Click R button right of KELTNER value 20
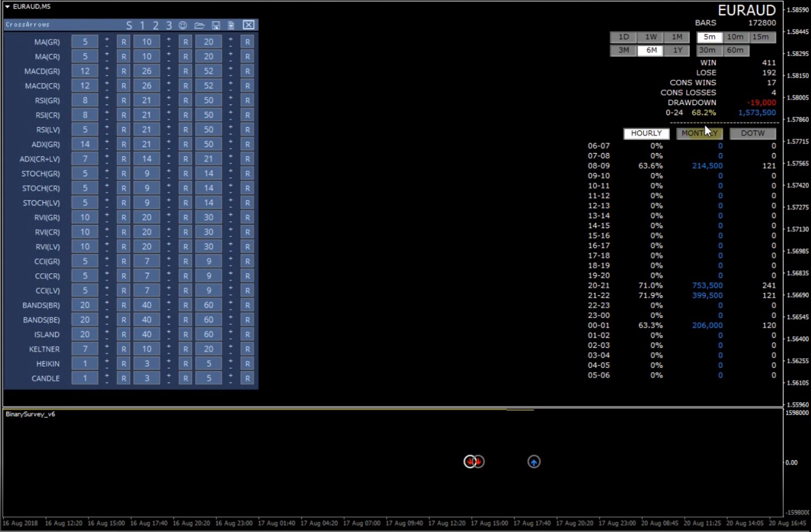Image resolution: width=811 pixels, height=532 pixels. (248, 349)
